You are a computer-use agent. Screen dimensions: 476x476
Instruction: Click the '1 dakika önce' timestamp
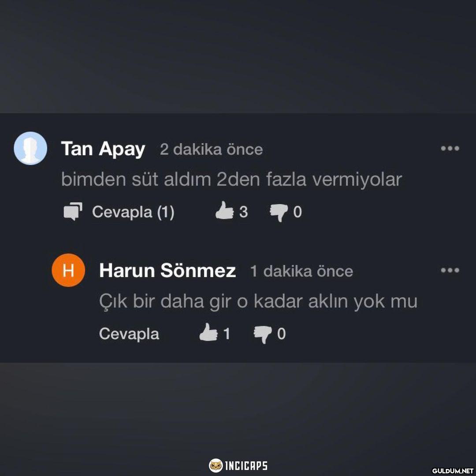(x=301, y=271)
